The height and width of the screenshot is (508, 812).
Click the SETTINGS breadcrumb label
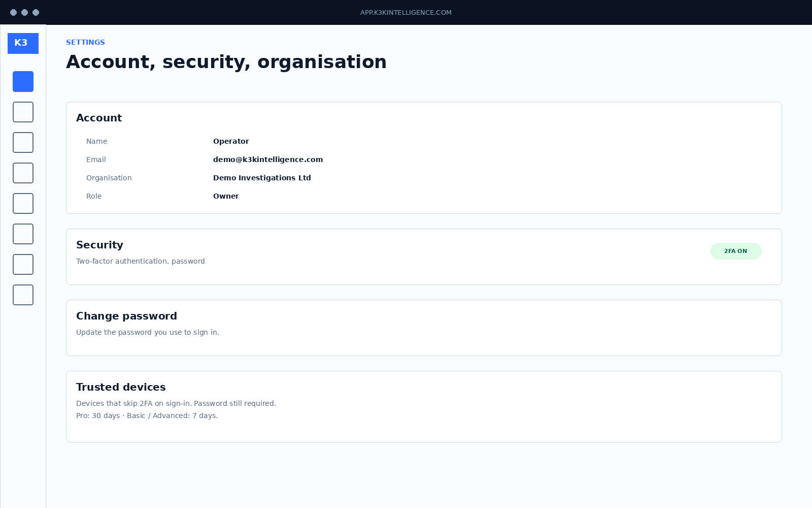85,42
